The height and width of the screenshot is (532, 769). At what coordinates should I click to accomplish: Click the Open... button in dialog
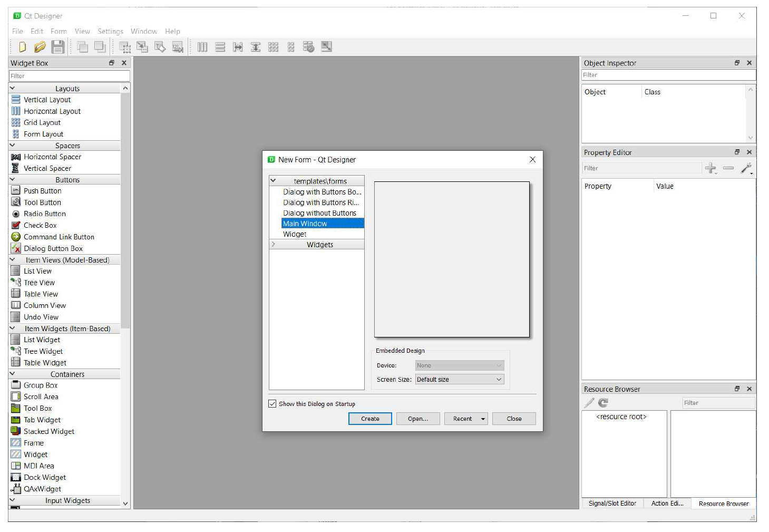point(418,419)
